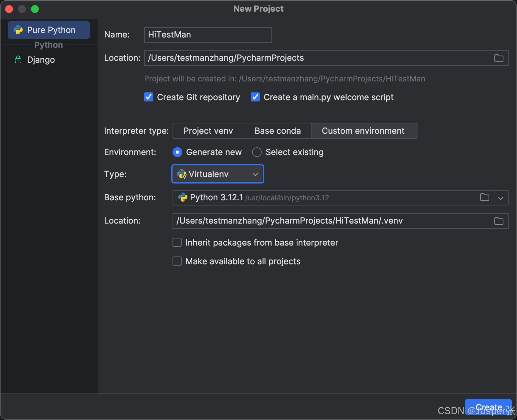Screen dimensions: 517x420
Task: Click the Create button
Action: pyautogui.click(x=489, y=407)
